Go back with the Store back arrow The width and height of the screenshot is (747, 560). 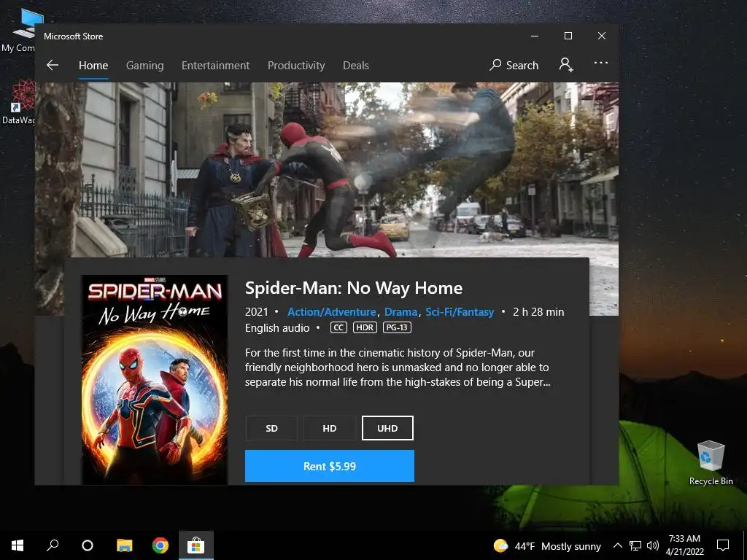click(x=53, y=65)
